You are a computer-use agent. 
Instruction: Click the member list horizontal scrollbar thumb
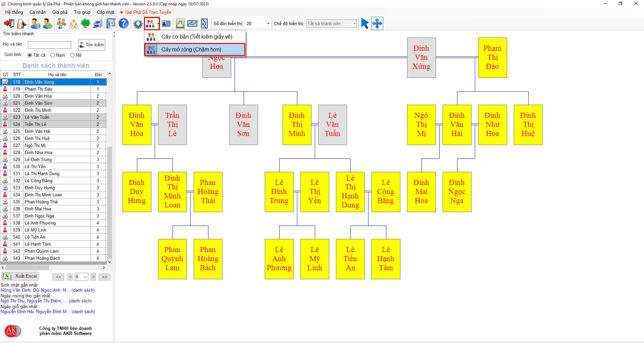(x=27, y=268)
